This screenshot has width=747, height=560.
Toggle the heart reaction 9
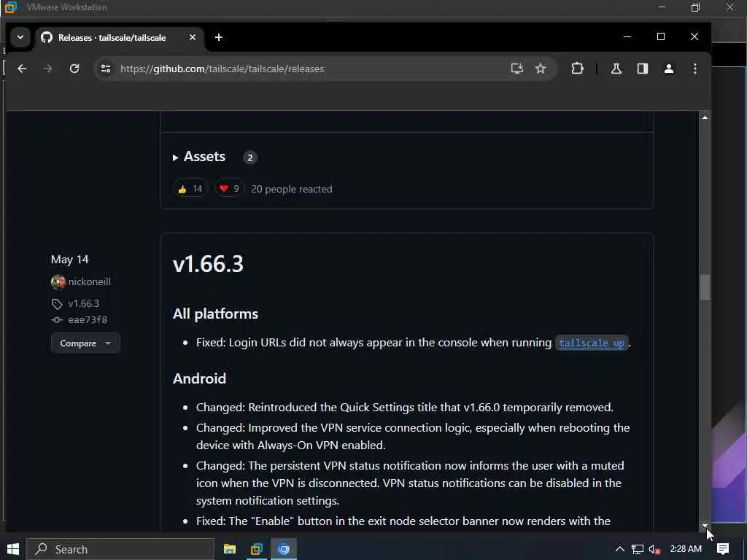coord(229,189)
